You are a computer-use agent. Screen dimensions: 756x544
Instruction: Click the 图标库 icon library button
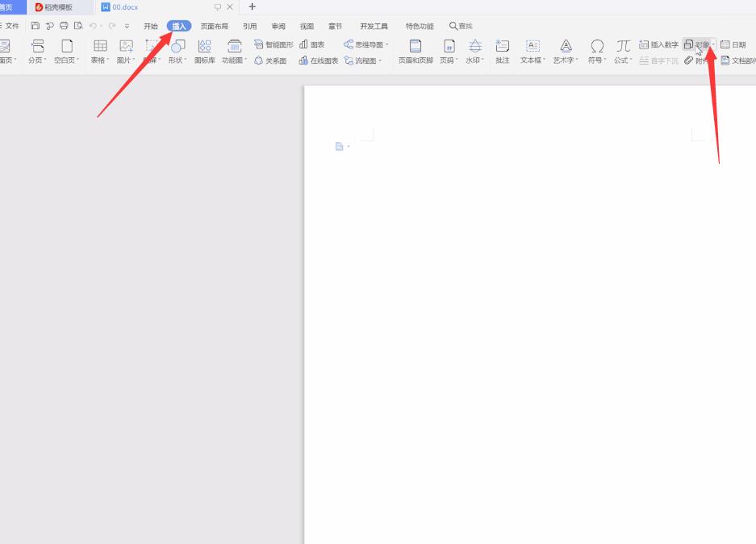[x=204, y=52]
